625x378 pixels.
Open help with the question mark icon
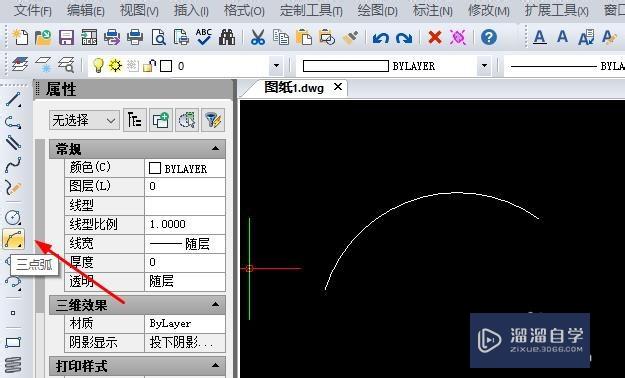click(489, 37)
